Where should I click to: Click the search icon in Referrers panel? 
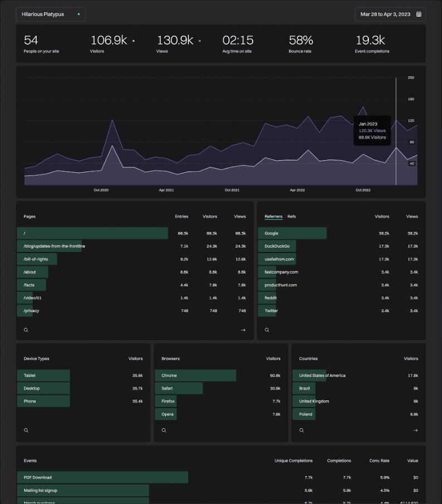[x=267, y=330]
